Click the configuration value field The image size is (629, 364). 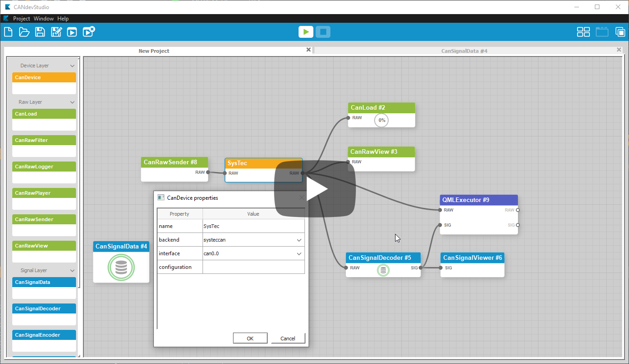(x=254, y=267)
